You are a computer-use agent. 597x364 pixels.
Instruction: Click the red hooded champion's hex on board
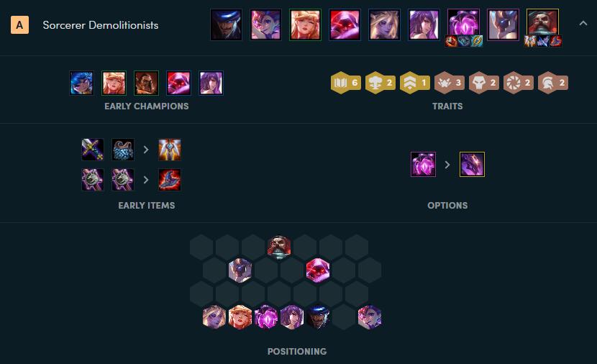317,270
